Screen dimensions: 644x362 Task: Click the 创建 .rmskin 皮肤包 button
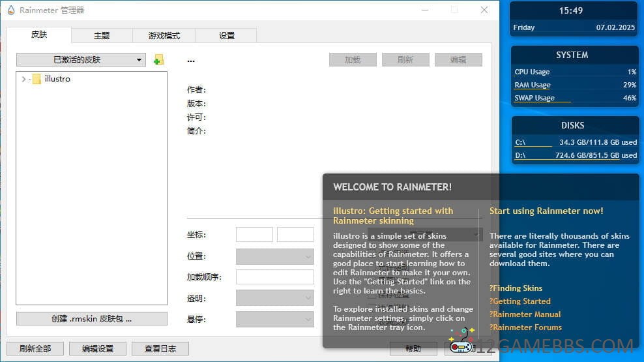(92, 318)
